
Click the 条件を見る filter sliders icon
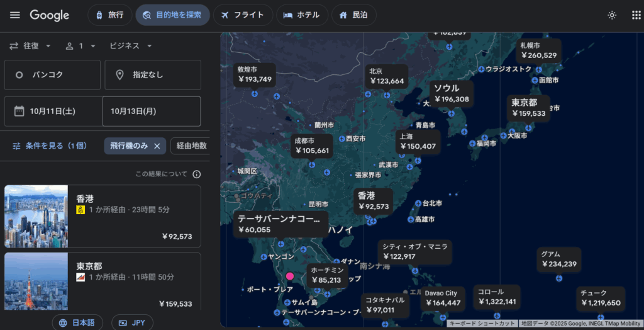pyautogui.click(x=17, y=146)
